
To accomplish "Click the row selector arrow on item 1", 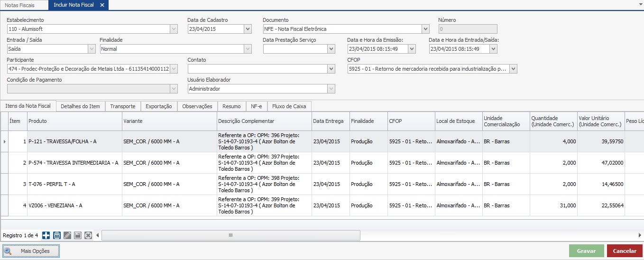I will pos(5,141).
